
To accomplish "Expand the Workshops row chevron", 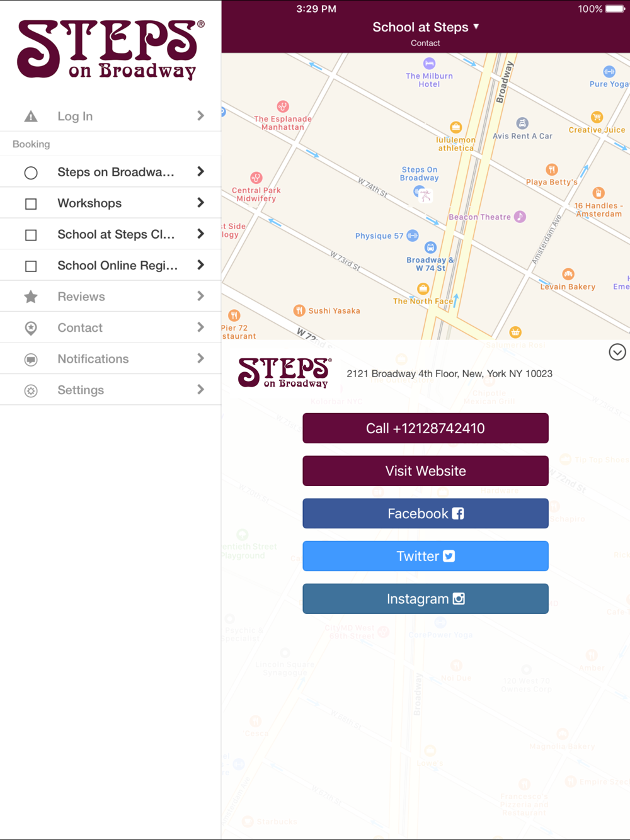I will point(200,203).
